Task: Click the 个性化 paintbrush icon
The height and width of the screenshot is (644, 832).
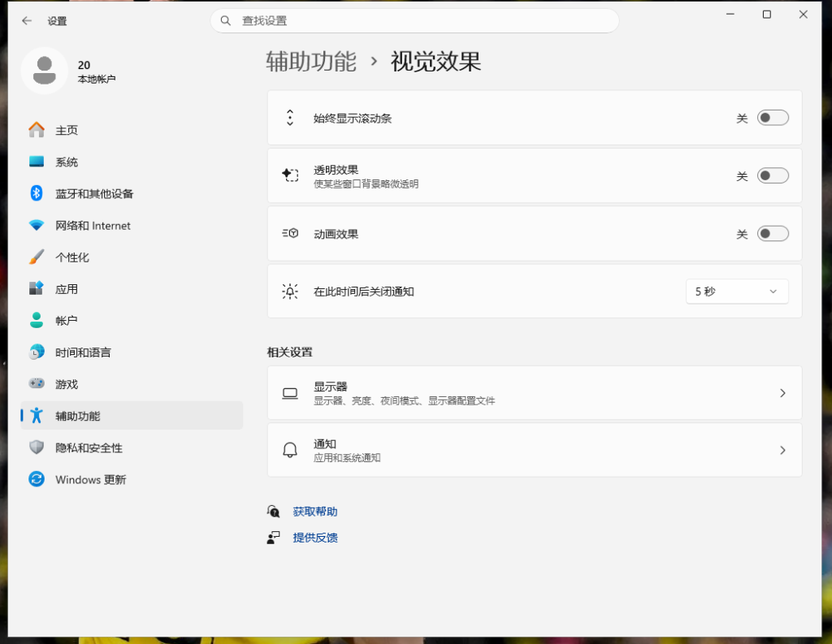Action: pyautogui.click(x=37, y=257)
